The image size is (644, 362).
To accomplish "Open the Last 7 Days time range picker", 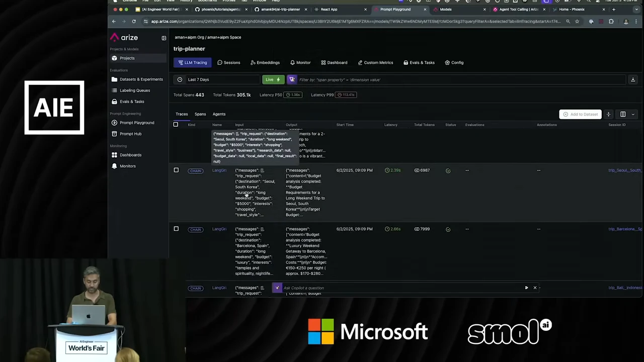I will (x=216, y=79).
